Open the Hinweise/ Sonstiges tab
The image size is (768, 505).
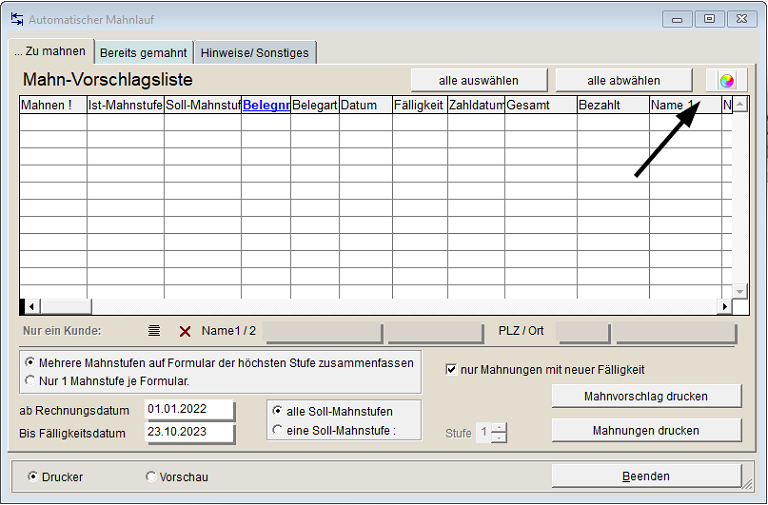click(255, 53)
